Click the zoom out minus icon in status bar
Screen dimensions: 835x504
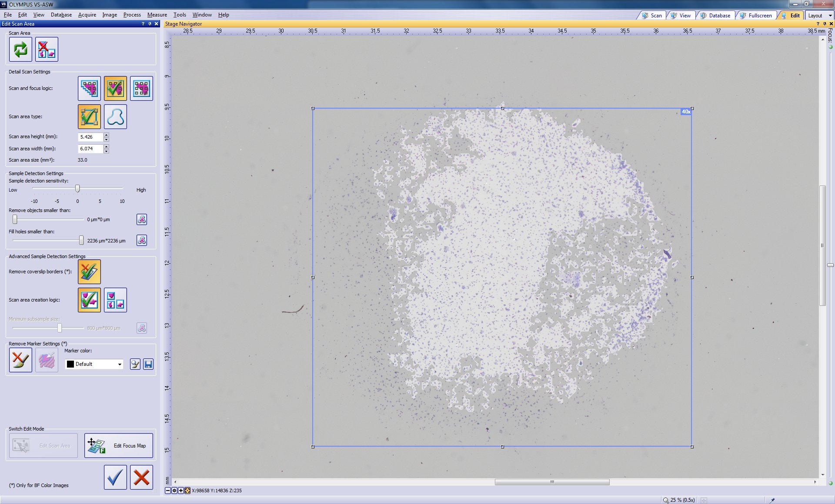point(168,491)
